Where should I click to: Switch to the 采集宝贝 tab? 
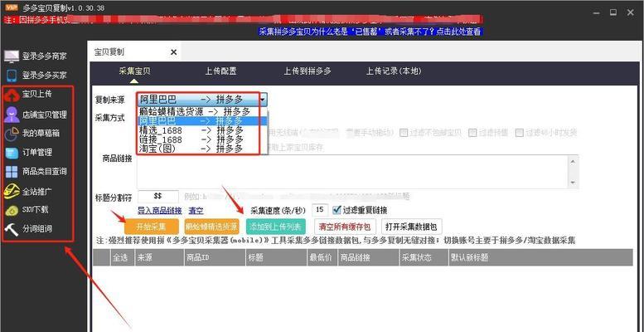tap(135, 71)
